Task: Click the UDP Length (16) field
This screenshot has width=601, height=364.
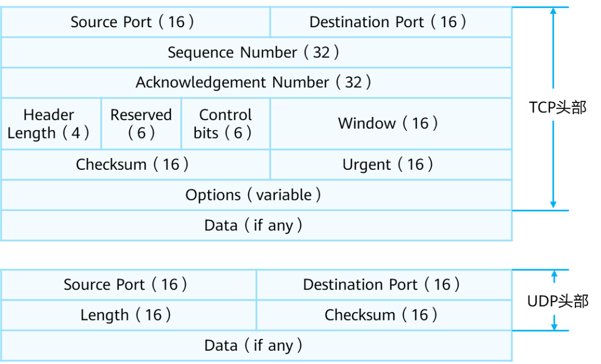Action: [129, 316]
